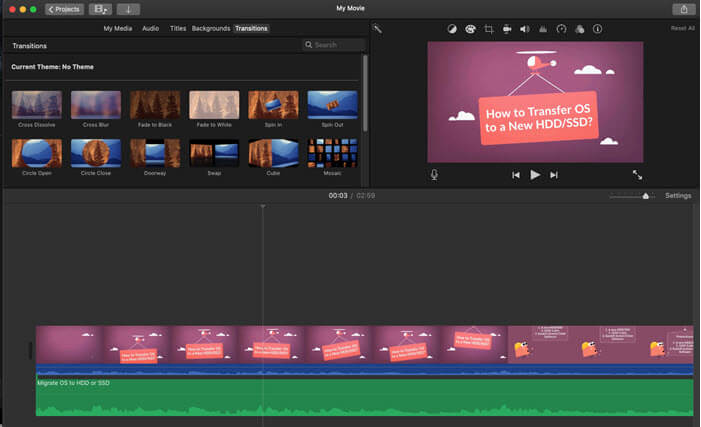
Task: Select the crop tool
Action: pyautogui.click(x=489, y=29)
